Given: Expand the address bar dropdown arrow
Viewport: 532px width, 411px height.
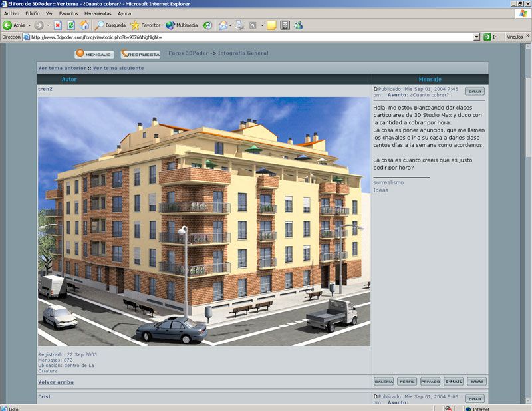Looking at the screenshot, I should pyautogui.click(x=477, y=37).
